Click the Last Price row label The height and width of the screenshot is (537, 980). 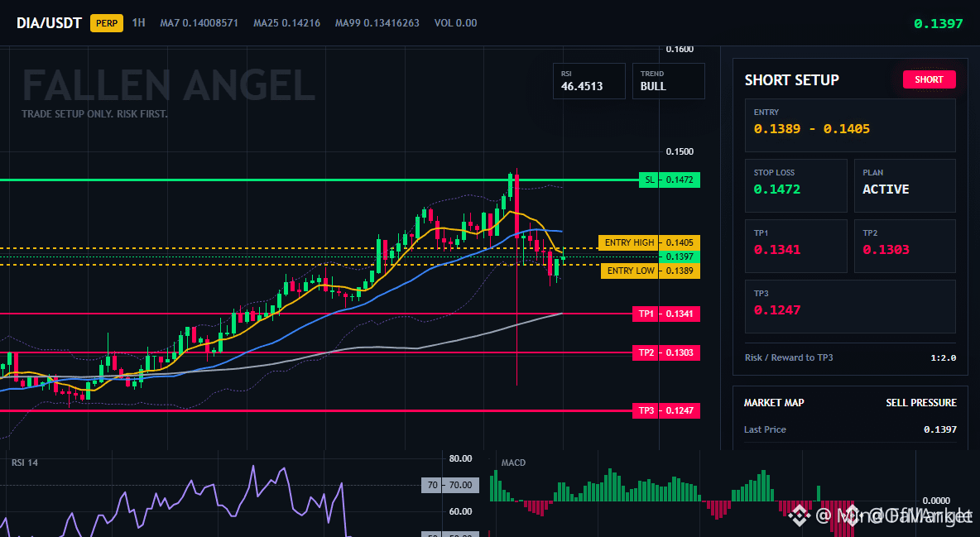click(765, 429)
